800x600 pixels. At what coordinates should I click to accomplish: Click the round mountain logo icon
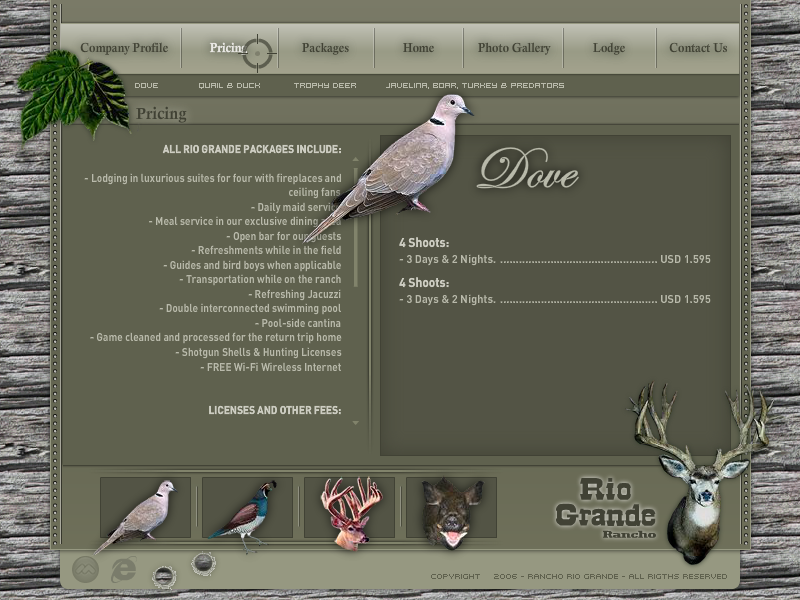[x=85, y=569]
